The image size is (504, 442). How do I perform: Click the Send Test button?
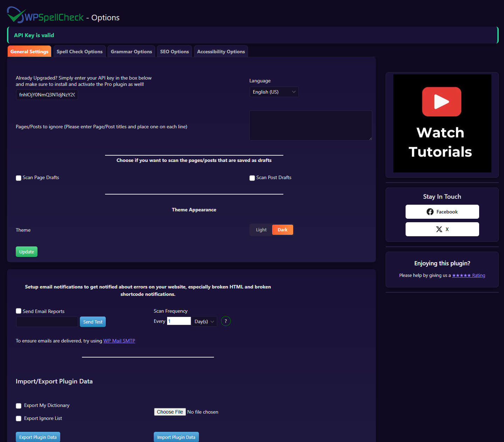click(93, 322)
